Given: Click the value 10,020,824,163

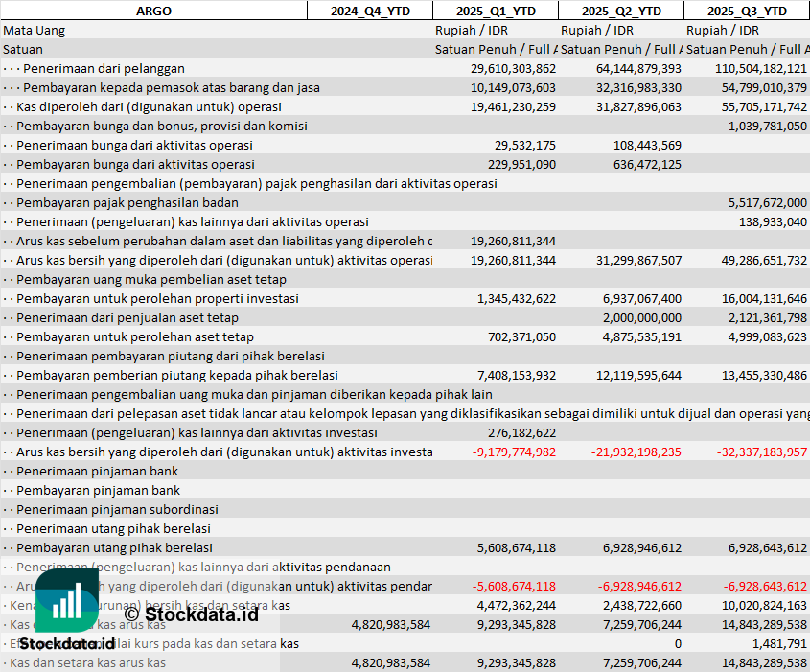Looking at the screenshot, I should (x=764, y=604).
